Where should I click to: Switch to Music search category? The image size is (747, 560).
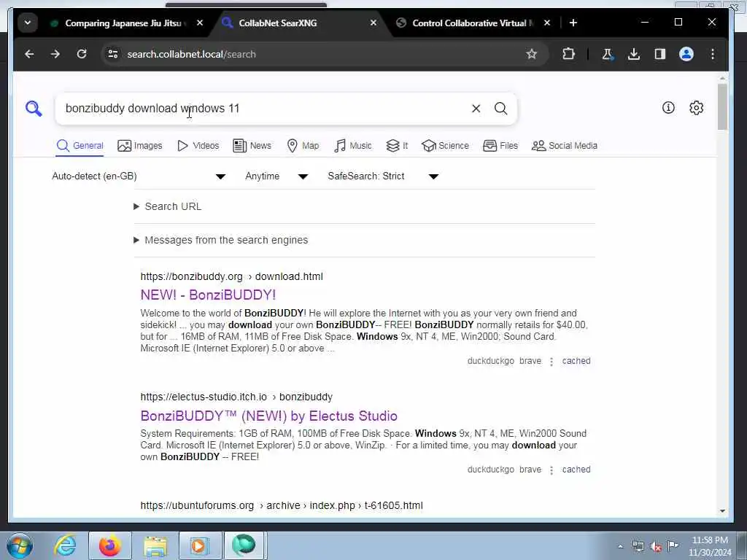tap(353, 146)
